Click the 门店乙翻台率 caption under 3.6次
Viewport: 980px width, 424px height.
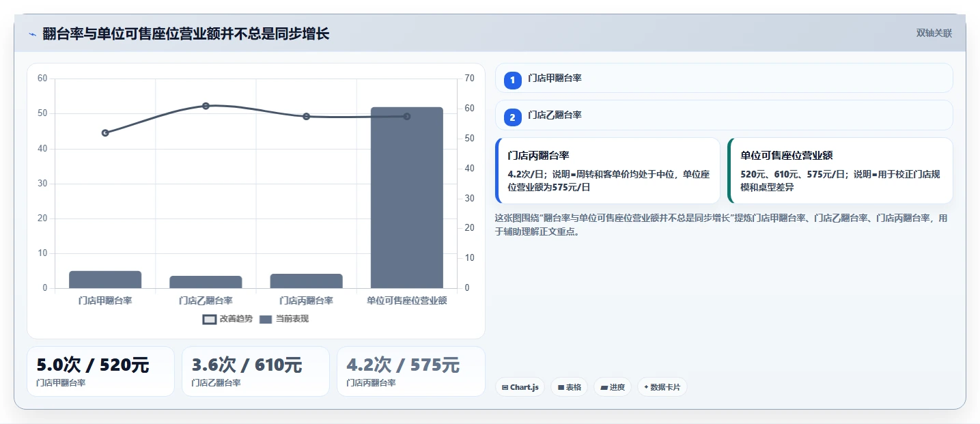pyautogui.click(x=216, y=383)
